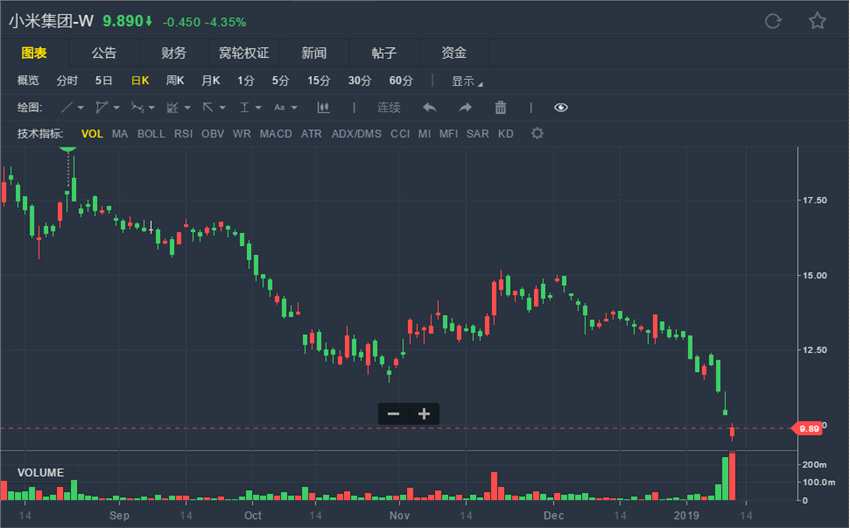Toggle 连续 continuous drawing mode

(x=389, y=107)
